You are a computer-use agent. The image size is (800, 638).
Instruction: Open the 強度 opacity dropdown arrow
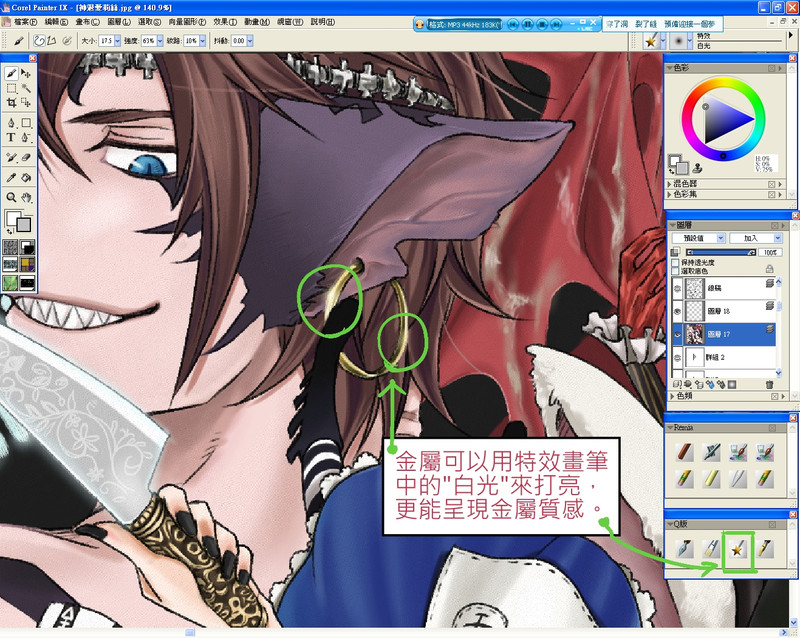coord(160,40)
